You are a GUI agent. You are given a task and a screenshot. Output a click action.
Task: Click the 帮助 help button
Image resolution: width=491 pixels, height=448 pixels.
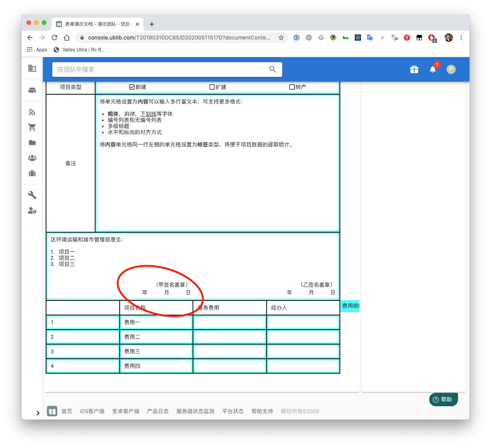(443, 399)
